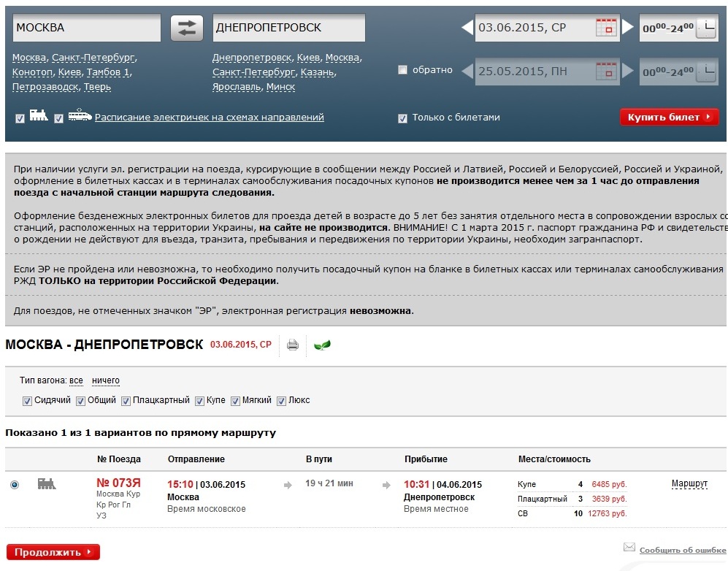This screenshot has width=728, height=571.
Task: Select radio button for train 073Я
Action: [x=15, y=484]
